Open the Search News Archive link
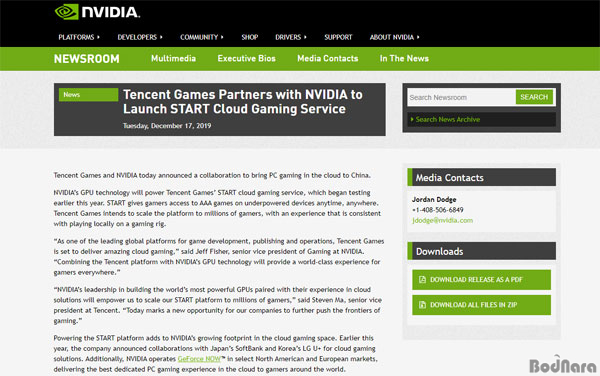This screenshot has height=376, width=600. click(448, 119)
